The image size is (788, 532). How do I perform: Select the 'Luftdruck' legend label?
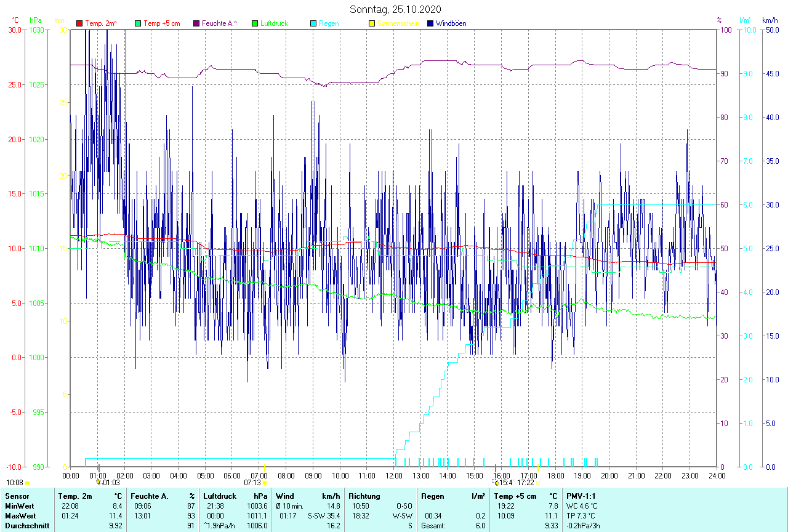(x=274, y=23)
